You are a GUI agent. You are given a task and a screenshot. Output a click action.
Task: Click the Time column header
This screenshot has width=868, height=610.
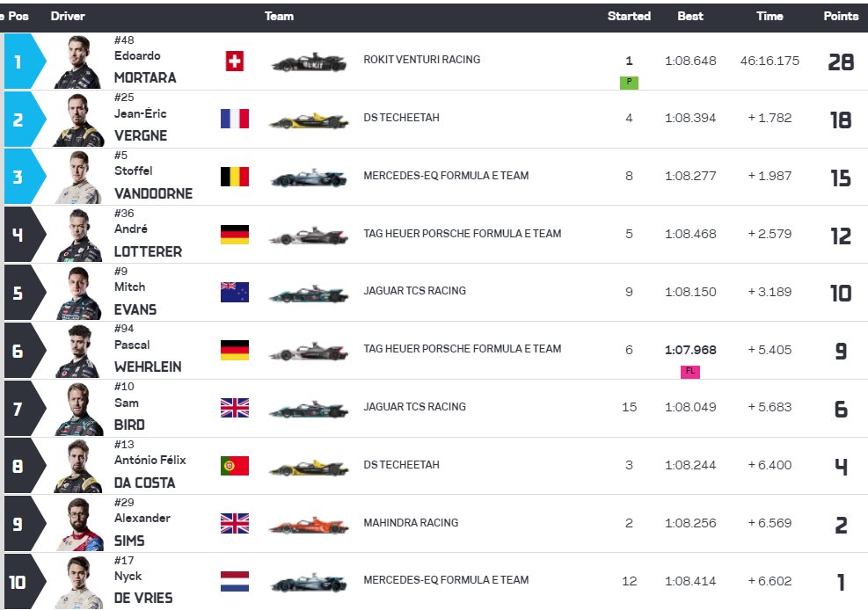click(x=770, y=16)
